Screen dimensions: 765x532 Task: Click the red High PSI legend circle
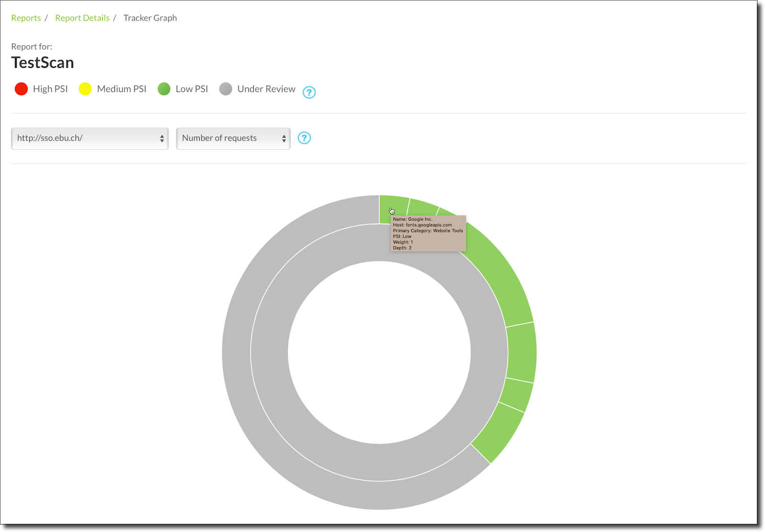tap(21, 89)
